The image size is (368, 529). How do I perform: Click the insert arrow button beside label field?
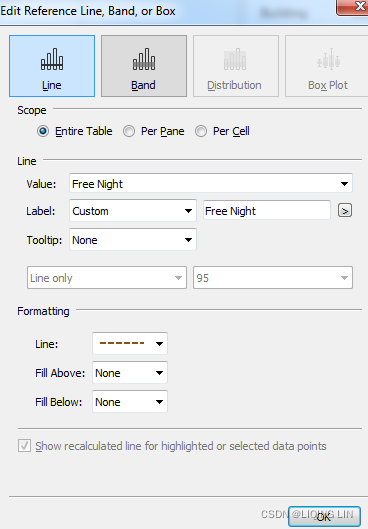(x=345, y=211)
